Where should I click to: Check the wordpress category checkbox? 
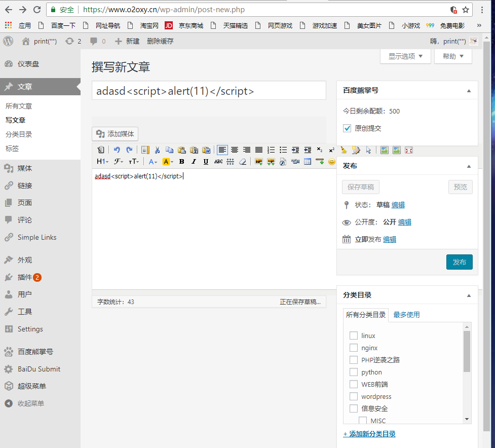click(x=354, y=396)
